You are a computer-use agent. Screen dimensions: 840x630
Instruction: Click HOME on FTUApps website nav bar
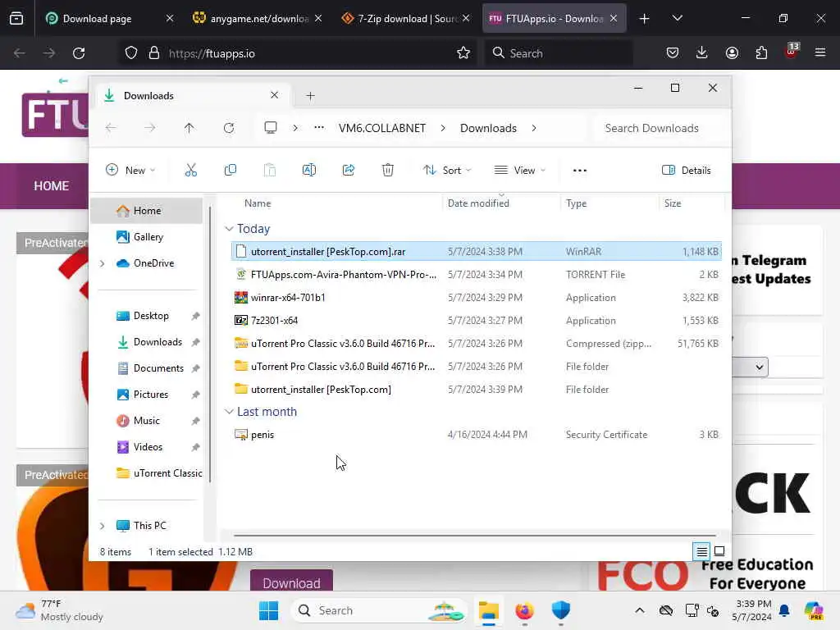pos(52,186)
